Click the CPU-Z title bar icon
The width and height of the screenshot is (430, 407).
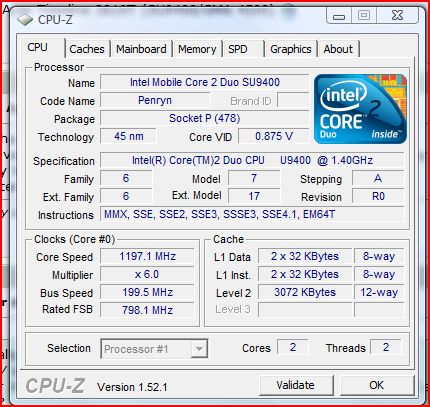tap(25, 20)
